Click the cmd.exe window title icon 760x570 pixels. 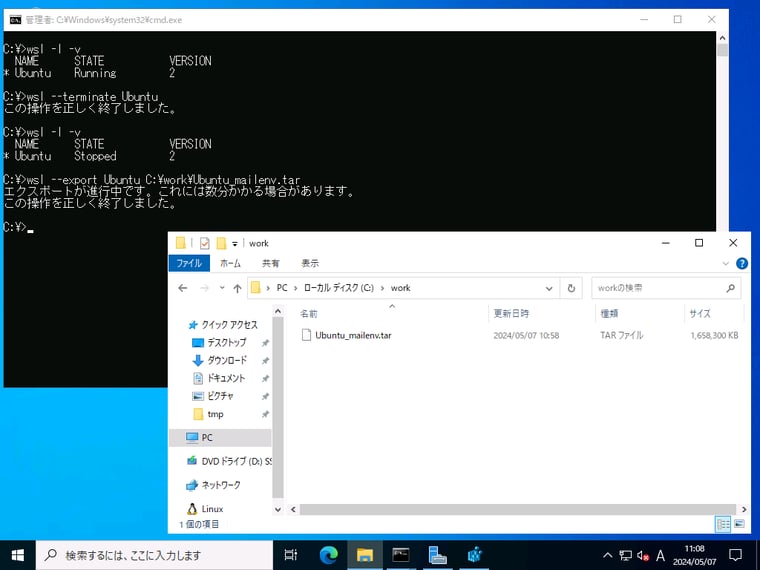coord(15,20)
